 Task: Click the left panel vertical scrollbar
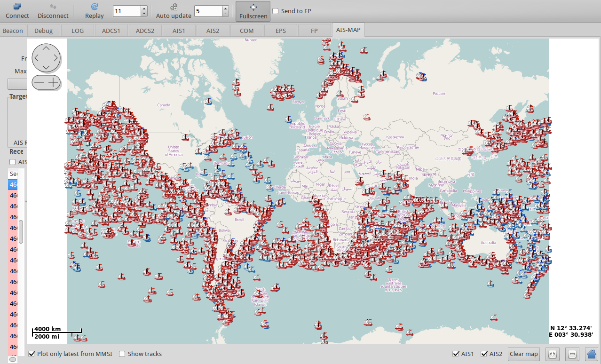(21, 231)
